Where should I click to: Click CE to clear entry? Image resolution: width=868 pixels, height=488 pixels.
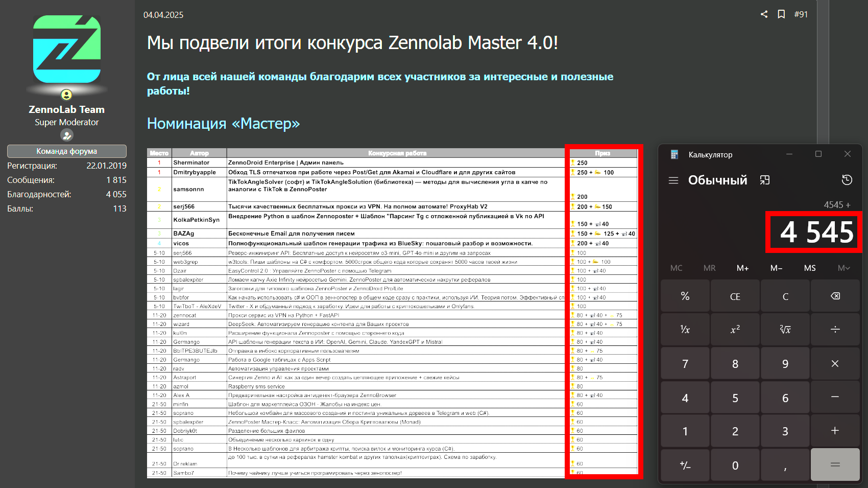[735, 296]
